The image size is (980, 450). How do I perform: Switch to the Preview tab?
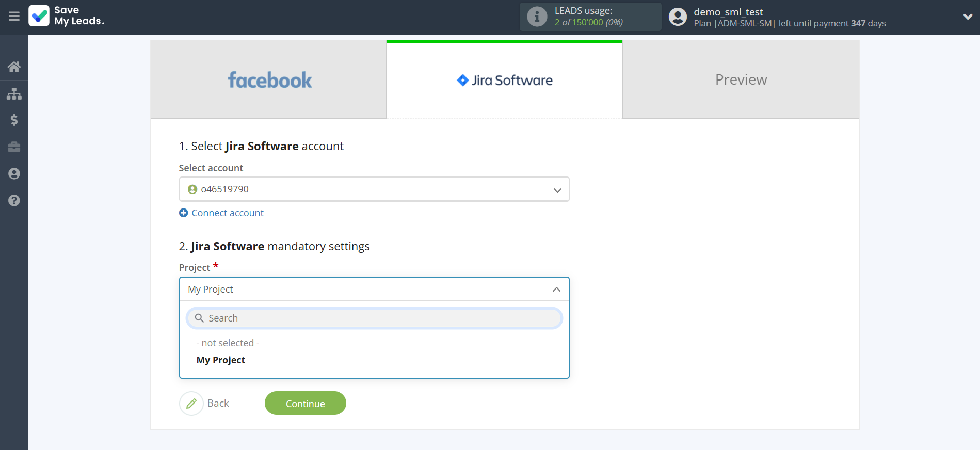tap(741, 80)
